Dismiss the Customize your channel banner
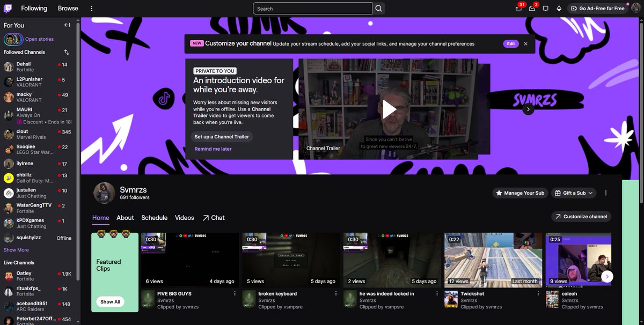 point(526,44)
